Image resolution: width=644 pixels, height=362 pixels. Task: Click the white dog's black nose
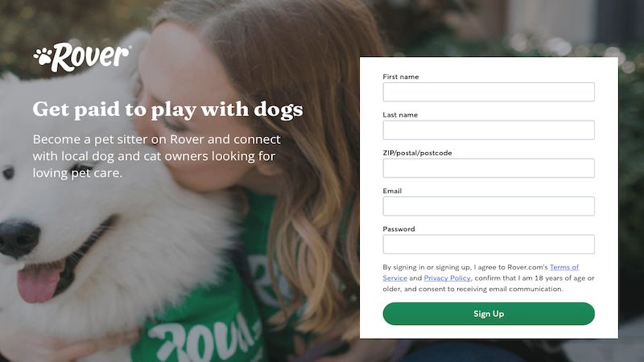[19, 238]
